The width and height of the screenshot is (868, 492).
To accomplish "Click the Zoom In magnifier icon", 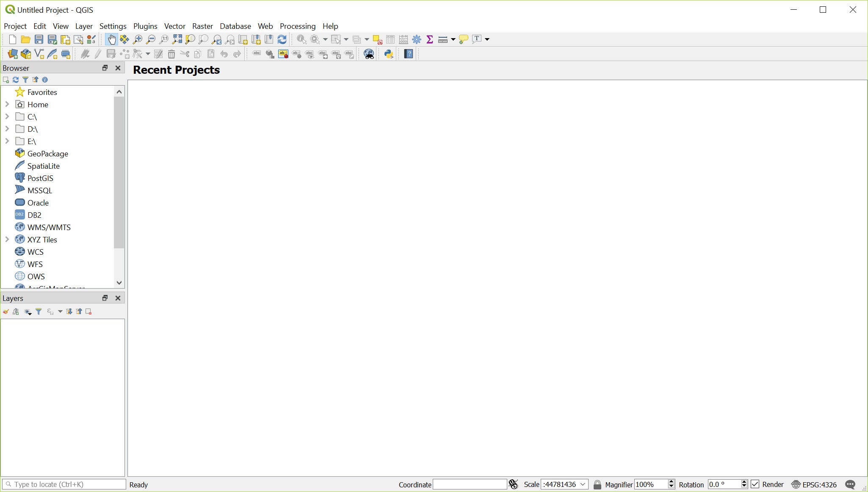I will [x=138, y=39].
